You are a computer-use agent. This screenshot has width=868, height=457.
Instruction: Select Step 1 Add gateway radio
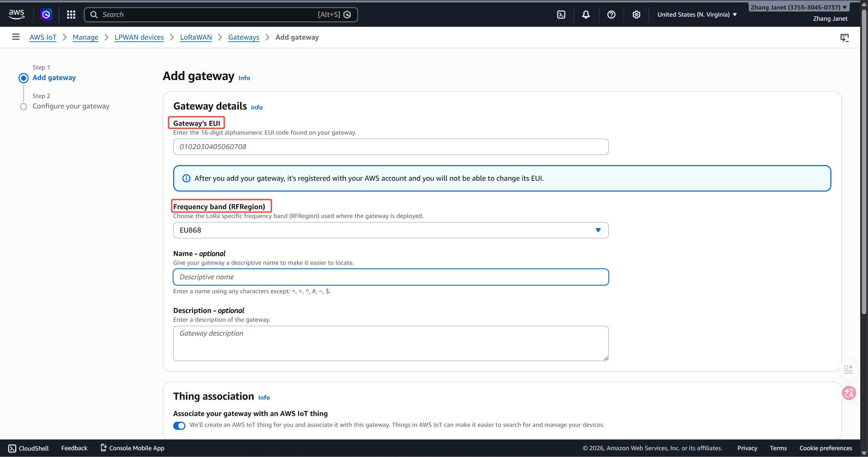pos(23,78)
